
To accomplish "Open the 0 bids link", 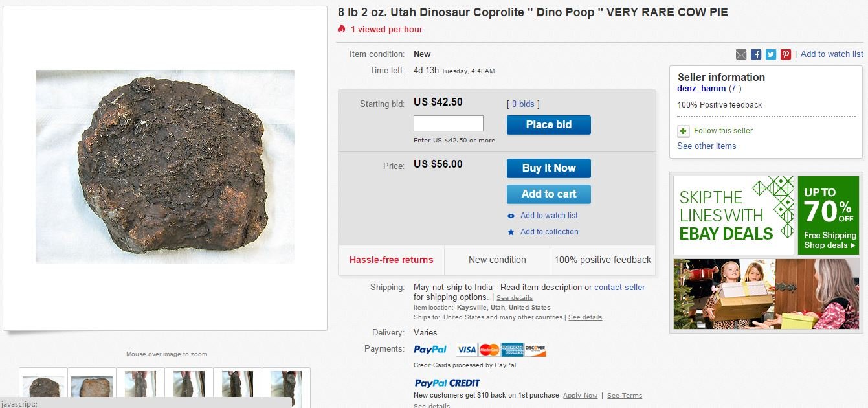I will [523, 104].
